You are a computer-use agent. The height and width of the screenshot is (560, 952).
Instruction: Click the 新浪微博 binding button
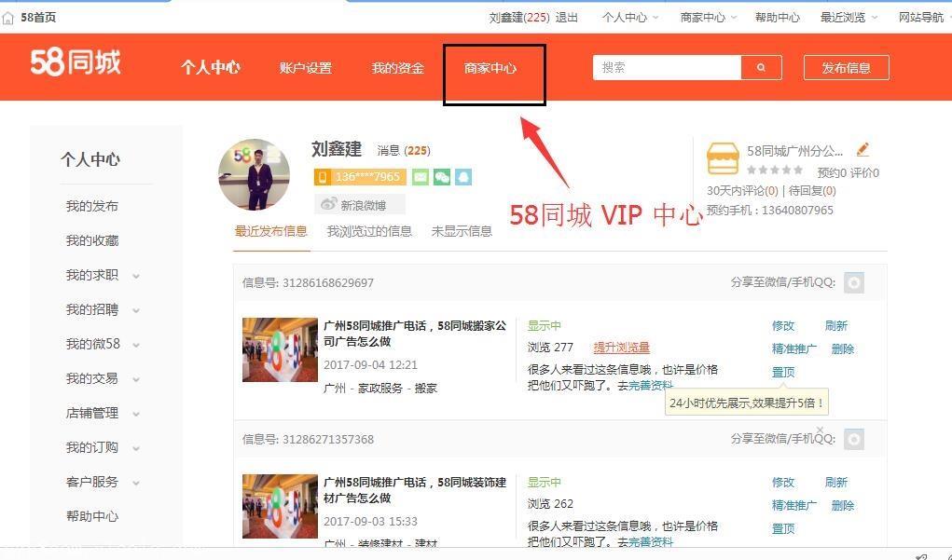(359, 205)
